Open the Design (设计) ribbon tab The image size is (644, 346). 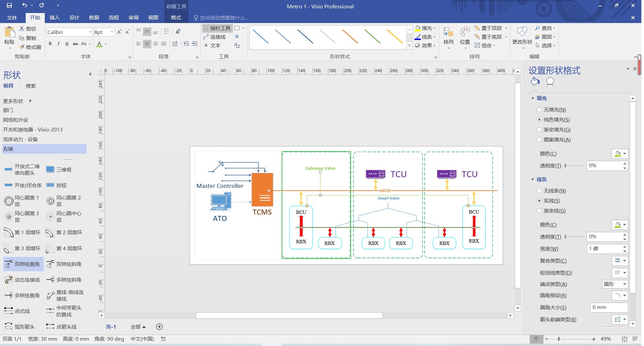74,18
